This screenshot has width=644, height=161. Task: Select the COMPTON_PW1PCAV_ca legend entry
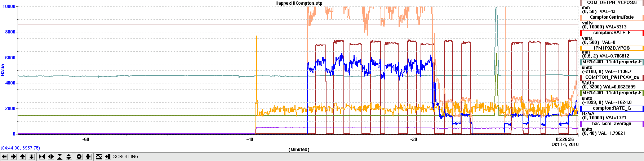612,77
